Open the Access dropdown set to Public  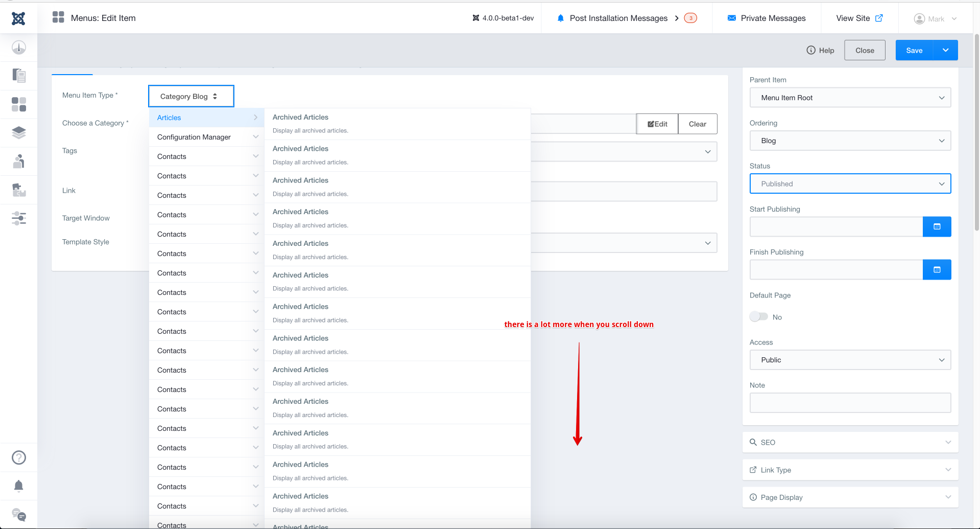click(850, 360)
